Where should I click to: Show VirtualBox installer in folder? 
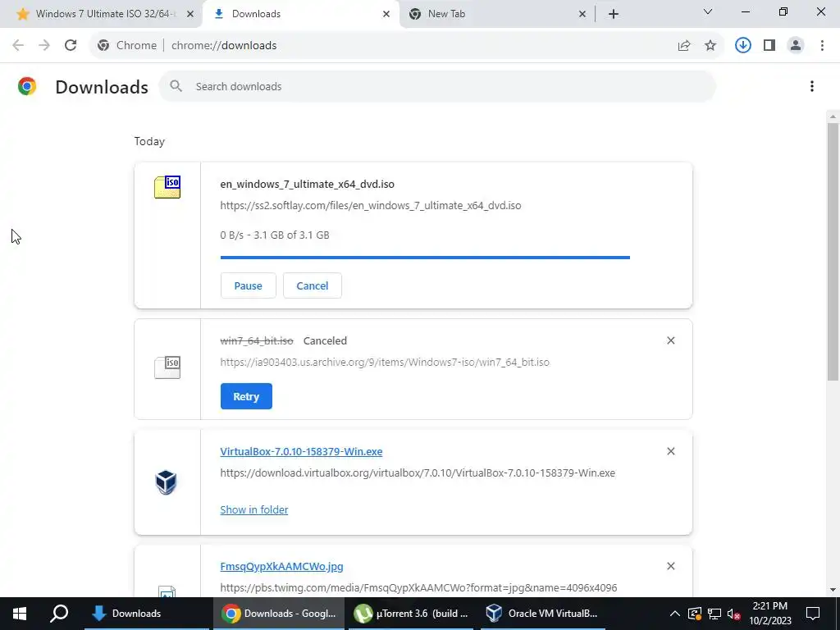click(254, 510)
